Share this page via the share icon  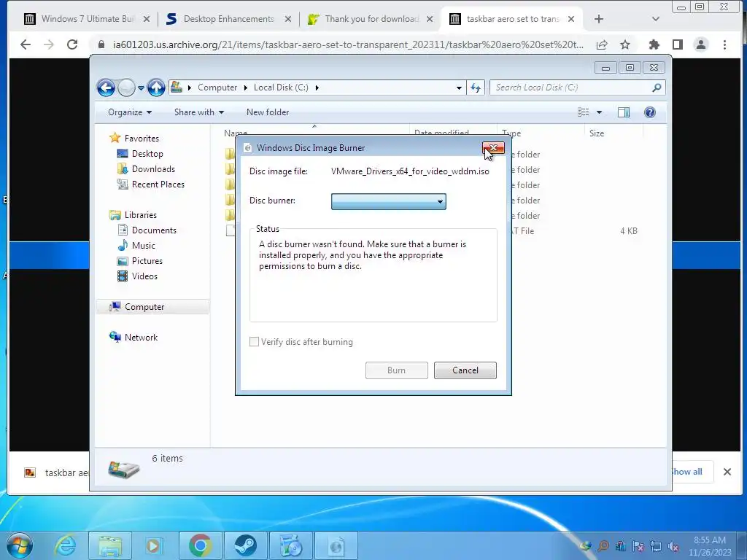(x=602, y=44)
